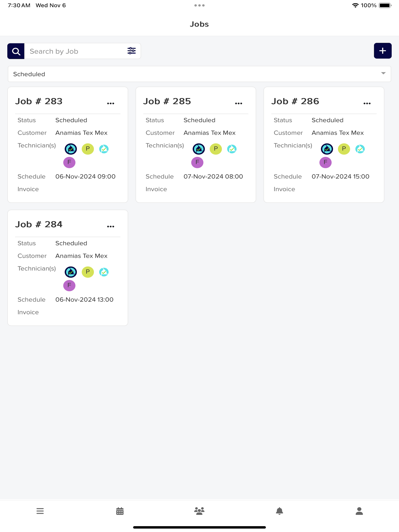Select teal checkmark technician avatar on Job 286
Screen dimensions: 399x532
point(360,149)
